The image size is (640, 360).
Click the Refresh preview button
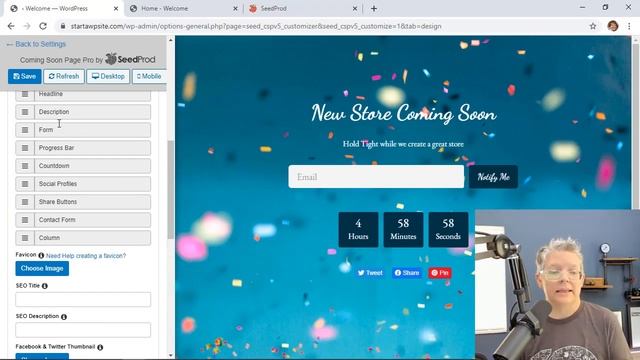[64, 76]
